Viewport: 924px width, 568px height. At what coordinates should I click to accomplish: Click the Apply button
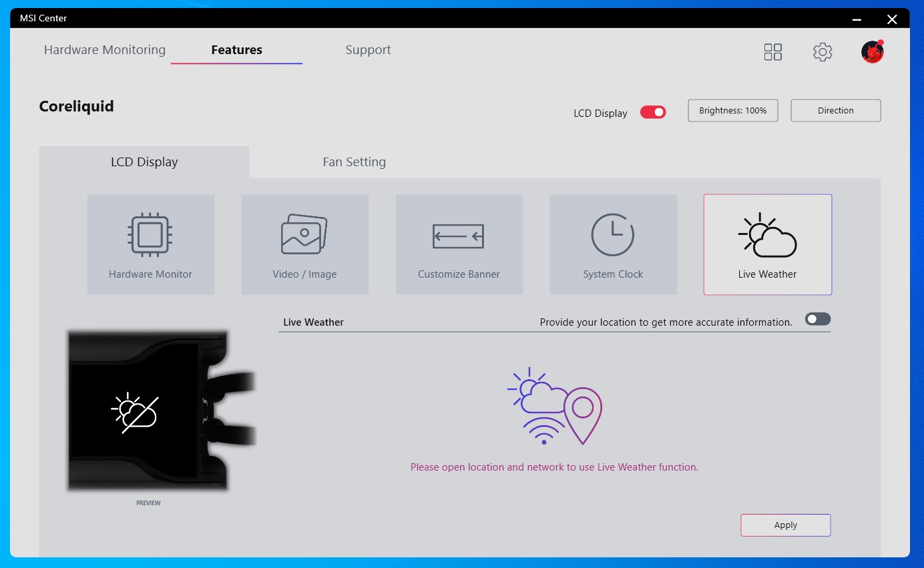coord(785,525)
